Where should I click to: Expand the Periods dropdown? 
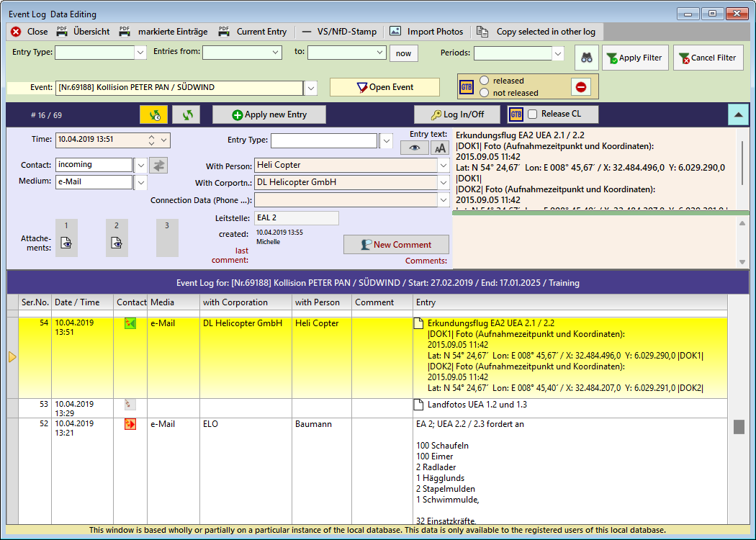[x=558, y=53]
